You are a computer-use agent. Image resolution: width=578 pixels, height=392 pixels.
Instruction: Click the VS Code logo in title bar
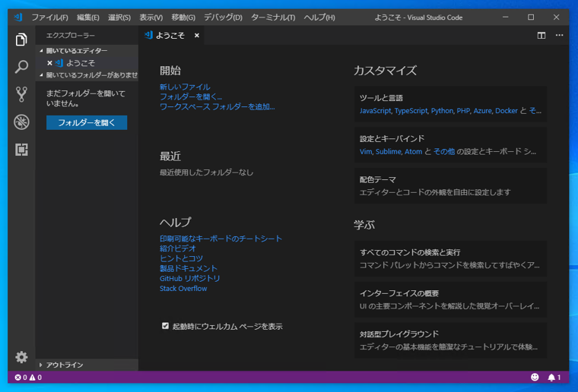(x=17, y=17)
